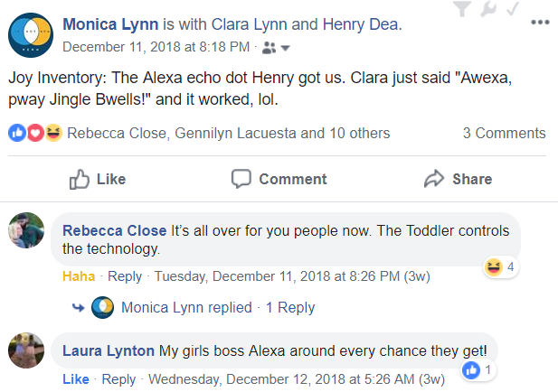The width and height of the screenshot is (558, 392).
Task: Click the checkmark icon at top
Action: [x=513, y=8]
